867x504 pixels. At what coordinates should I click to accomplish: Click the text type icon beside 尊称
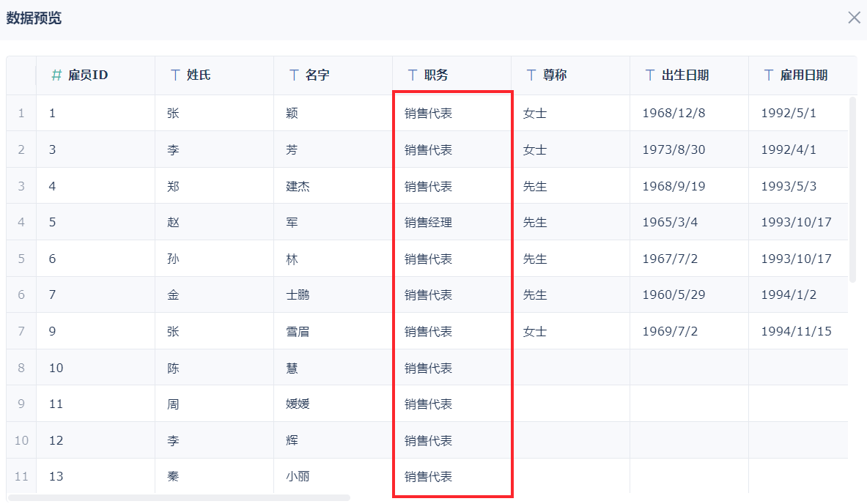531,75
